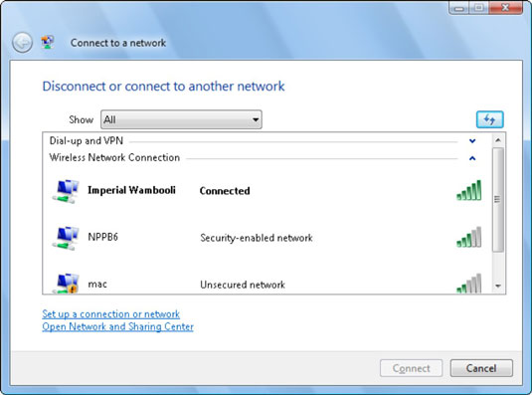This screenshot has width=532, height=395.
Task: Select the mac unsecured network
Action: click(267, 283)
